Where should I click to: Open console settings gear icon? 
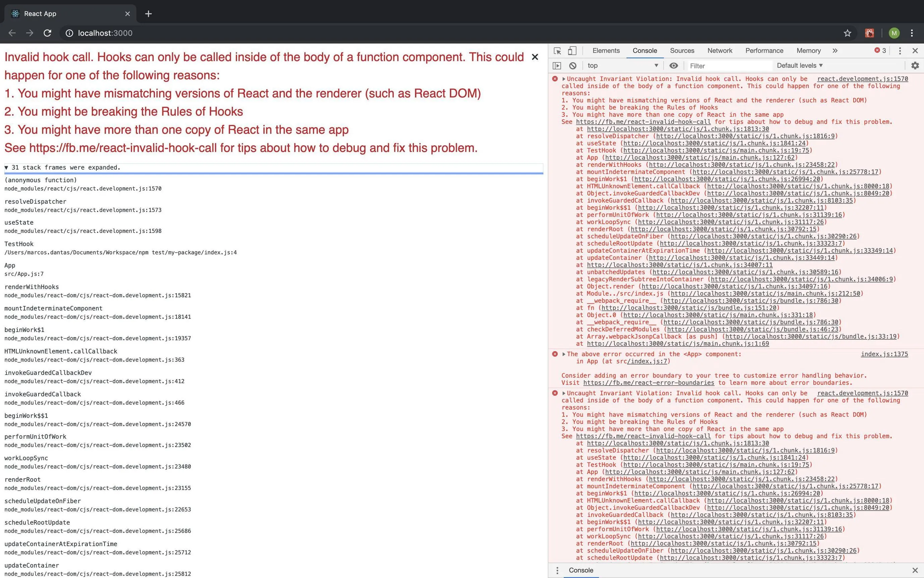915,66
